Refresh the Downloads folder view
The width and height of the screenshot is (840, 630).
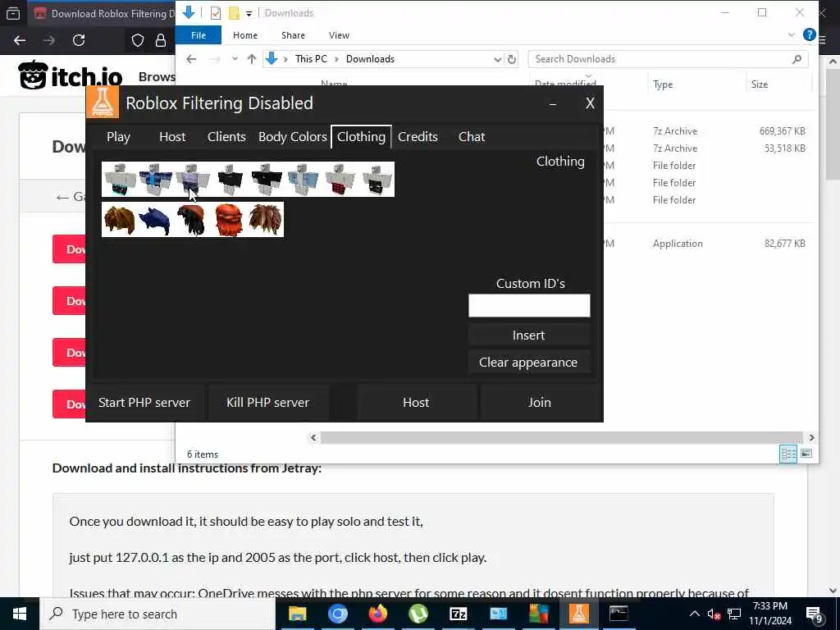coord(512,59)
